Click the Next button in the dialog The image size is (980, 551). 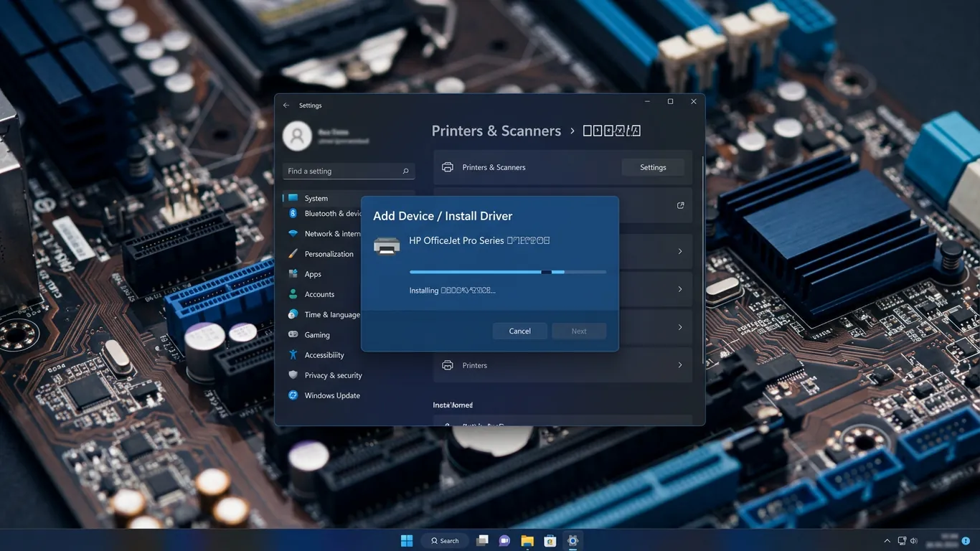click(579, 331)
